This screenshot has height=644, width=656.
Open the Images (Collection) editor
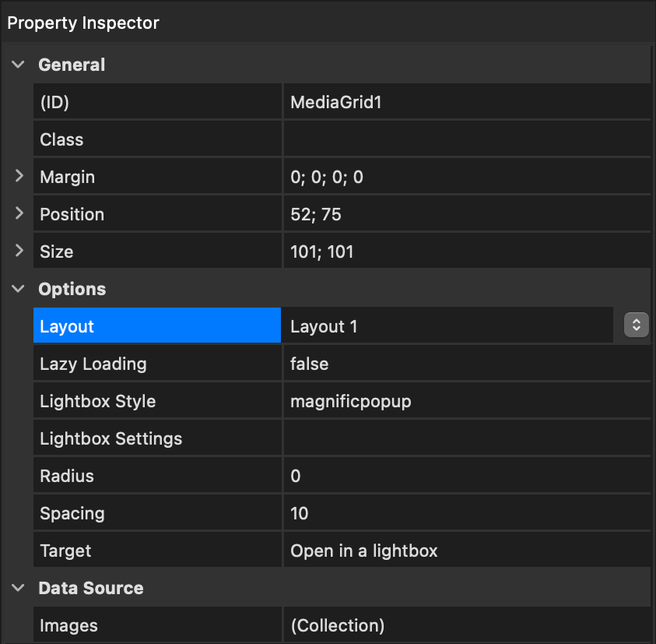(467, 625)
